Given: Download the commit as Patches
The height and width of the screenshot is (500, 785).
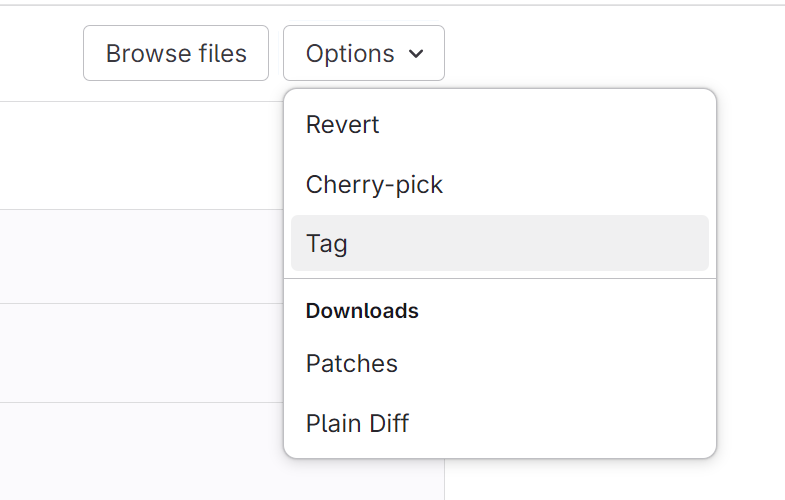Looking at the screenshot, I should point(352,363).
